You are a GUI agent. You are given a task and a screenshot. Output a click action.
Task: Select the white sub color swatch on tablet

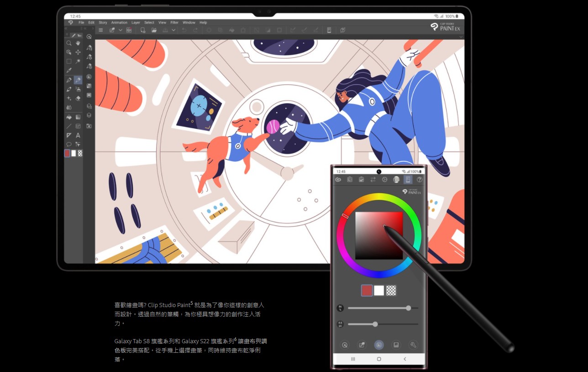pyautogui.click(x=73, y=153)
